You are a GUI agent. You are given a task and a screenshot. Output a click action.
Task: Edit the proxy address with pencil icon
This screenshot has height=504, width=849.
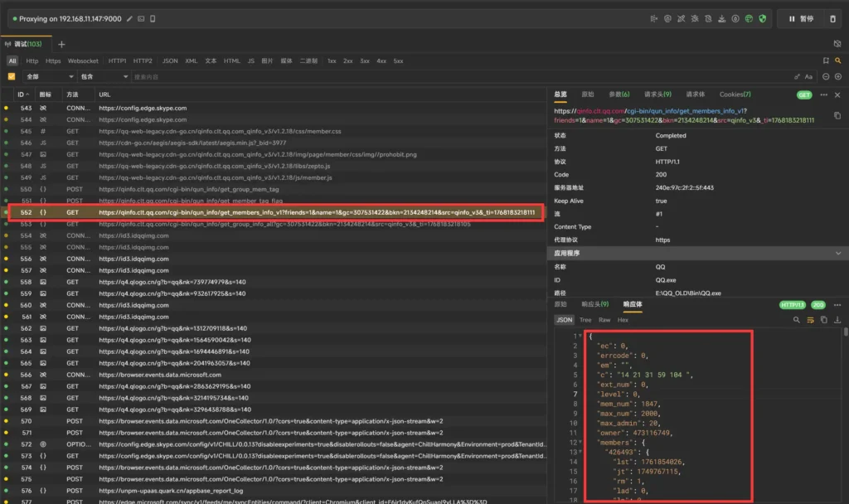(x=129, y=18)
